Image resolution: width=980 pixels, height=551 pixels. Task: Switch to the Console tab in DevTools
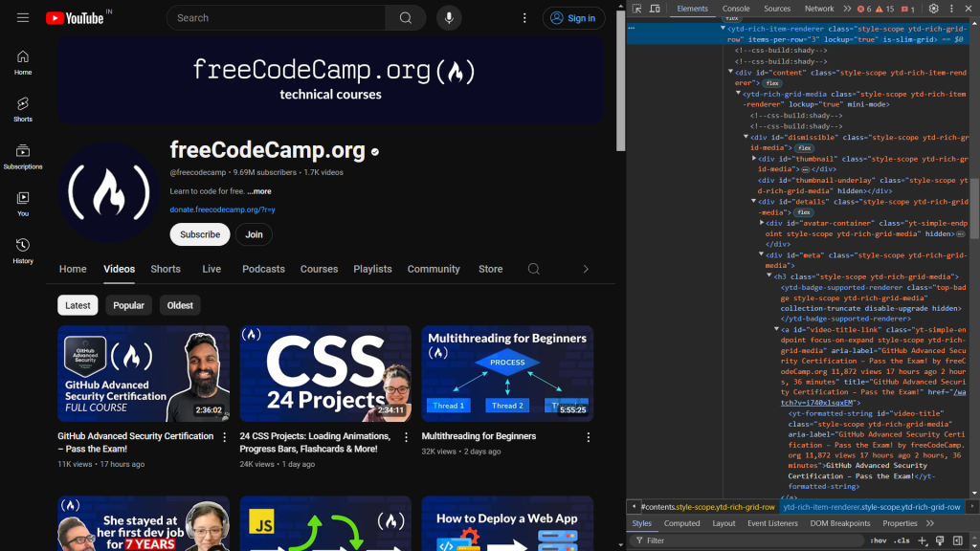coord(735,9)
